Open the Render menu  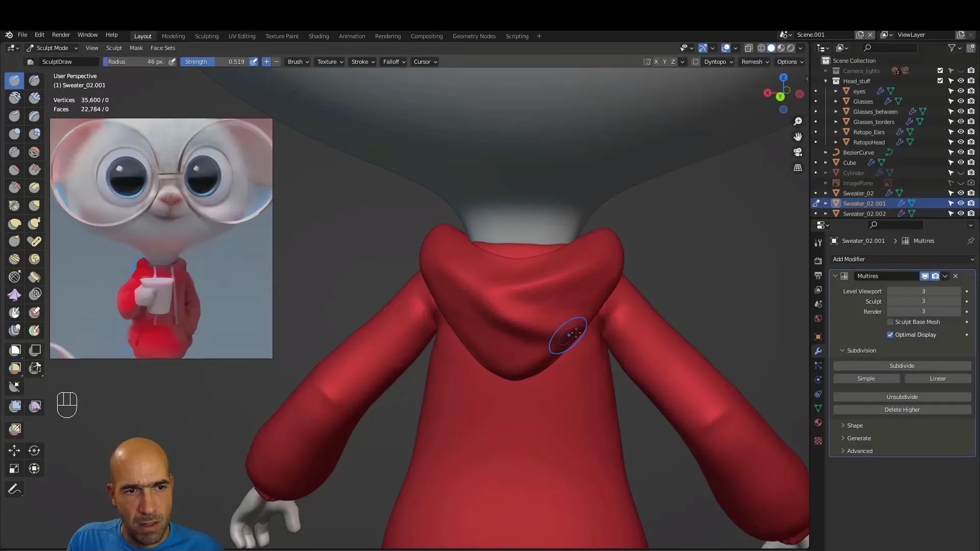point(61,35)
